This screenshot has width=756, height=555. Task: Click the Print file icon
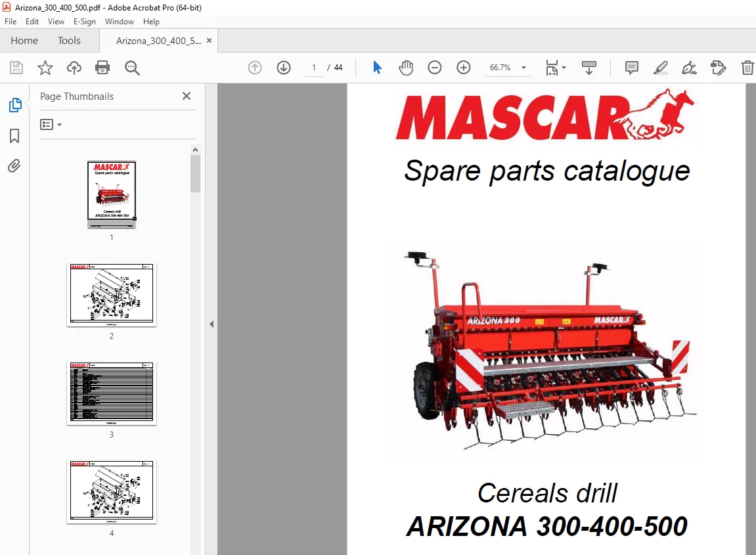(x=102, y=68)
